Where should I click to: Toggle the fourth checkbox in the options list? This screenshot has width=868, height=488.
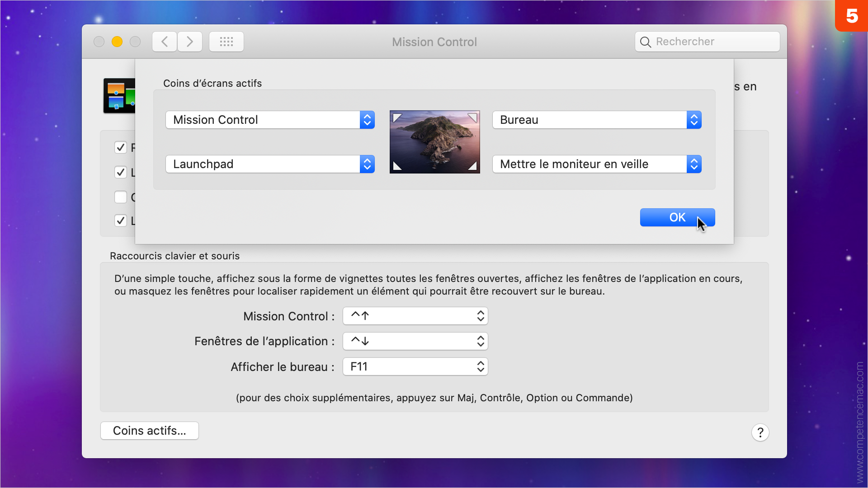click(x=120, y=221)
